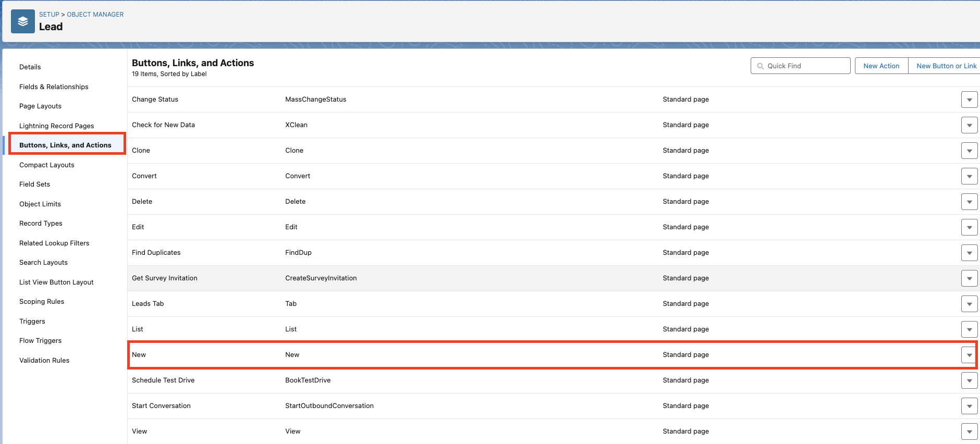The width and height of the screenshot is (980, 444).
Task: Click the Start Conversation label
Action: (x=161, y=406)
